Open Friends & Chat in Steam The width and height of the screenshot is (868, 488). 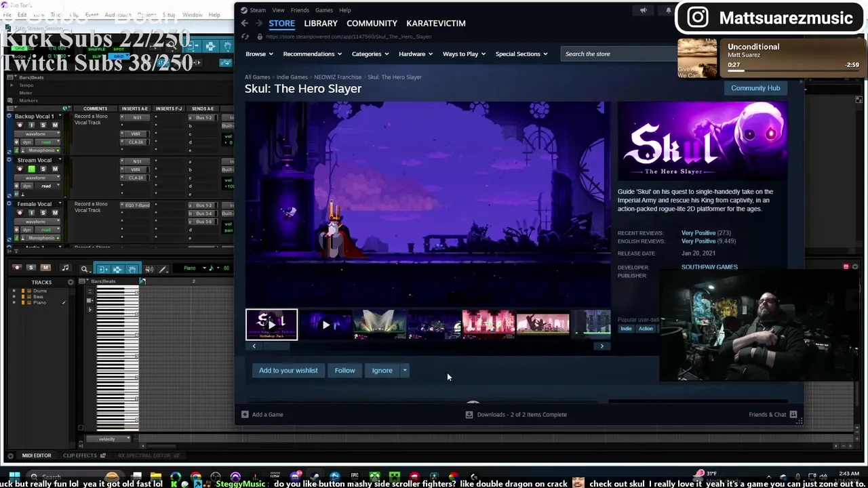[773, 414]
